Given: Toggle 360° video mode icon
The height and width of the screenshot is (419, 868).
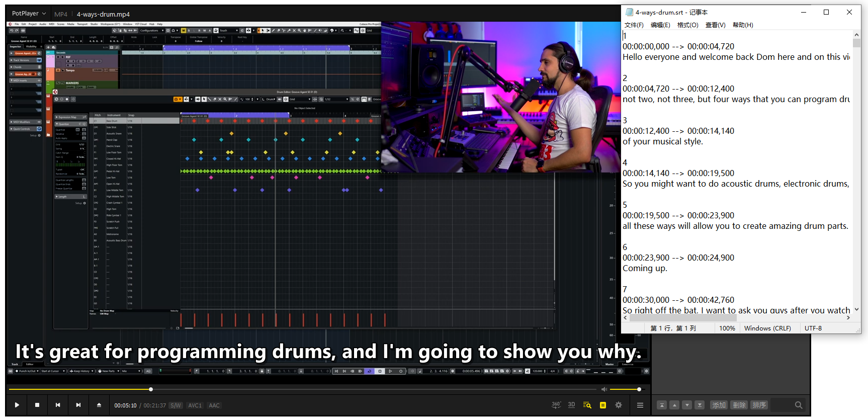Looking at the screenshot, I should click(x=556, y=405).
